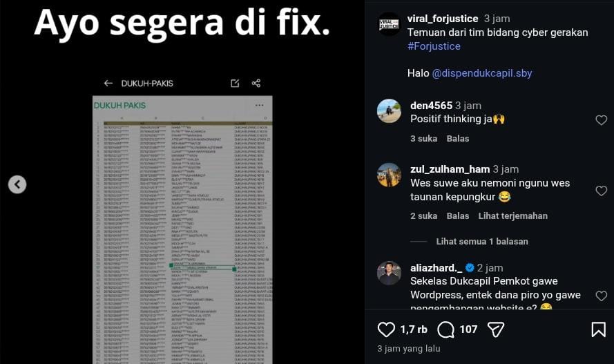
Task: Like the post with the heart icon
Action: coord(386,329)
